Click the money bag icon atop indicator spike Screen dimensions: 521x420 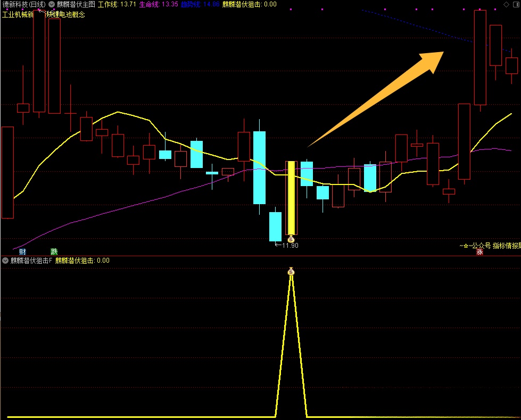click(291, 272)
